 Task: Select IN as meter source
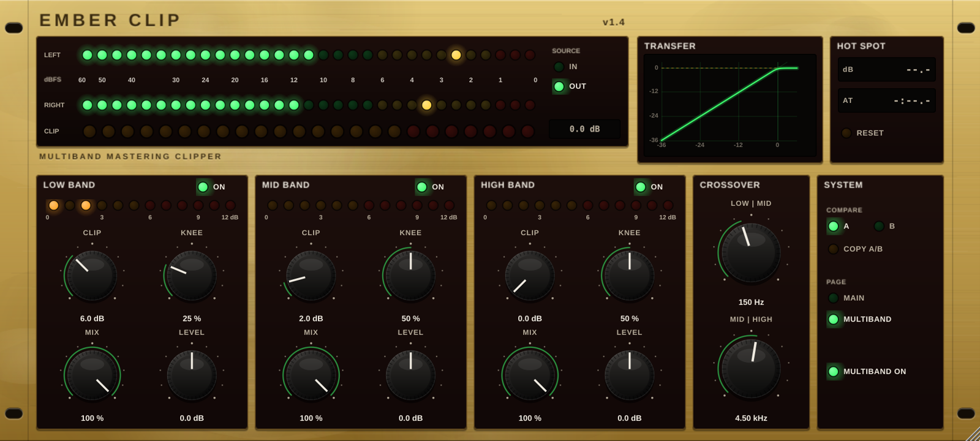tap(565, 67)
